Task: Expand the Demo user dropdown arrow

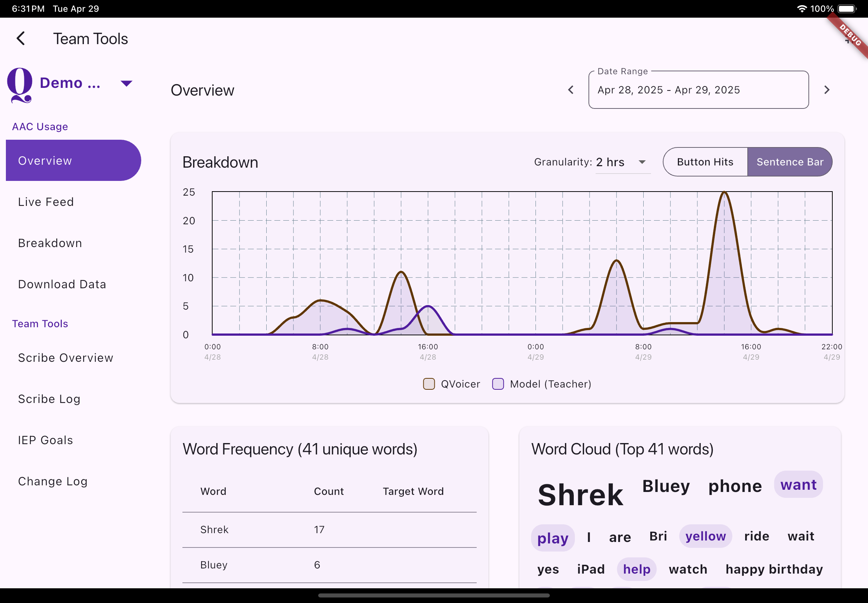Action: [126, 83]
